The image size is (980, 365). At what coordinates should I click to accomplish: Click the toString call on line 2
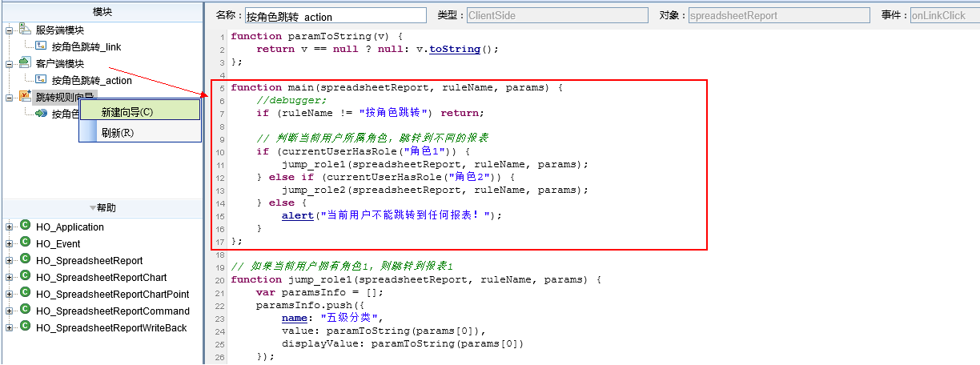(455, 49)
